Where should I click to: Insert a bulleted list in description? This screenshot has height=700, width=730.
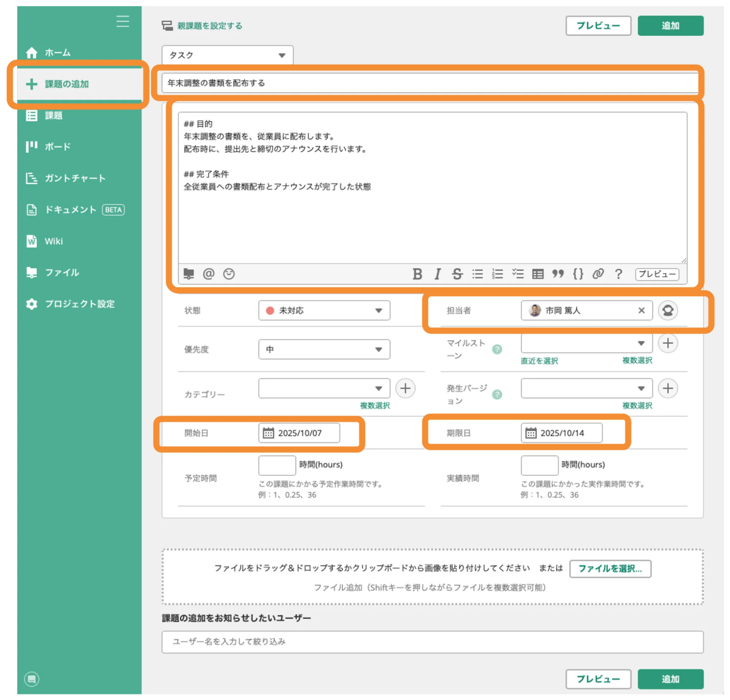[478, 274]
